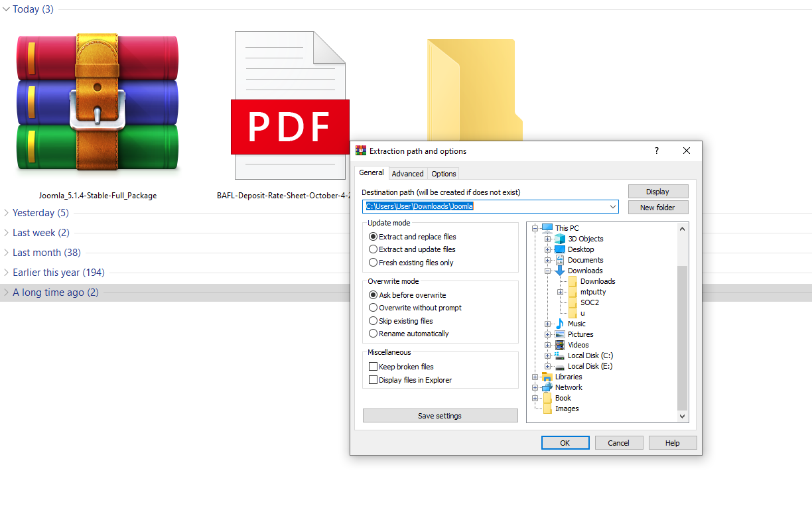Select the yellow folder thumbnail in Explorer
The image size is (812, 508).
(475, 90)
